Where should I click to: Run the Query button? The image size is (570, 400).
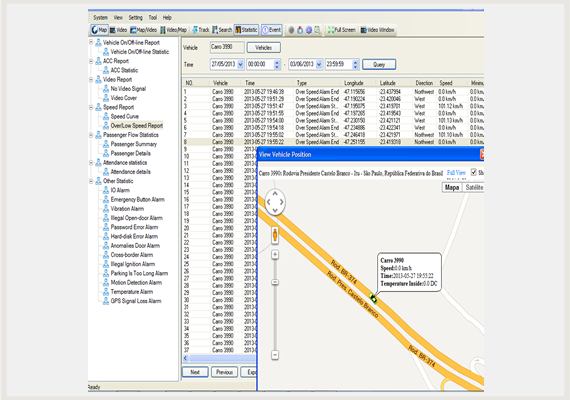pyautogui.click(x=379, y=64)
